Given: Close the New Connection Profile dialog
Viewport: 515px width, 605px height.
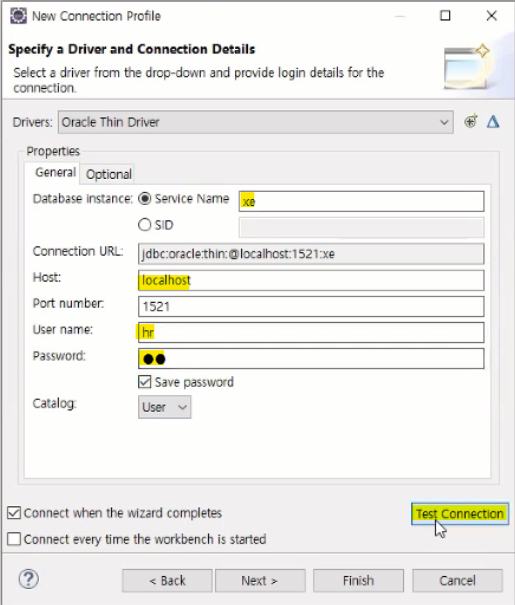Looking at the screenshot, I should (x=491, y=16).
